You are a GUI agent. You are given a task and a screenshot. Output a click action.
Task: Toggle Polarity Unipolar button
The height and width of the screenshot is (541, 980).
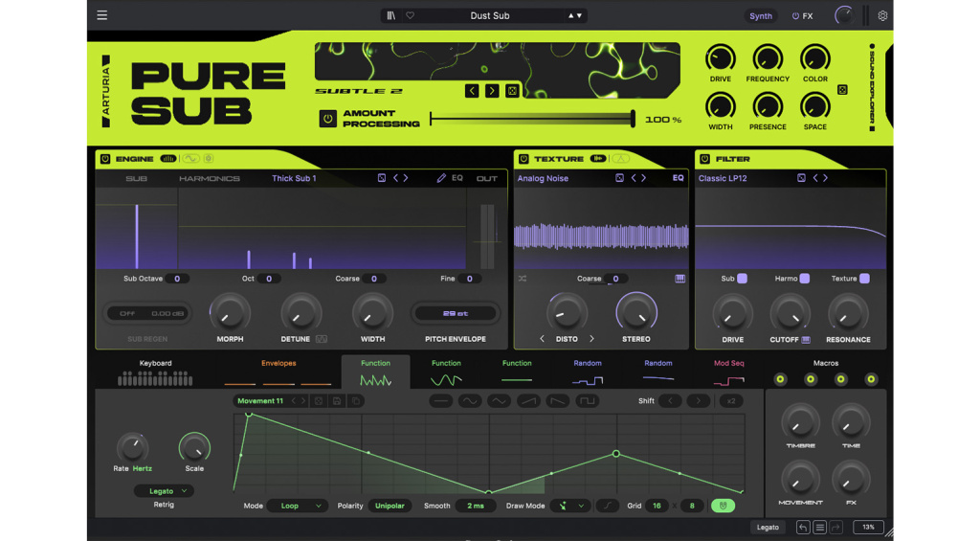coord(390,506)
